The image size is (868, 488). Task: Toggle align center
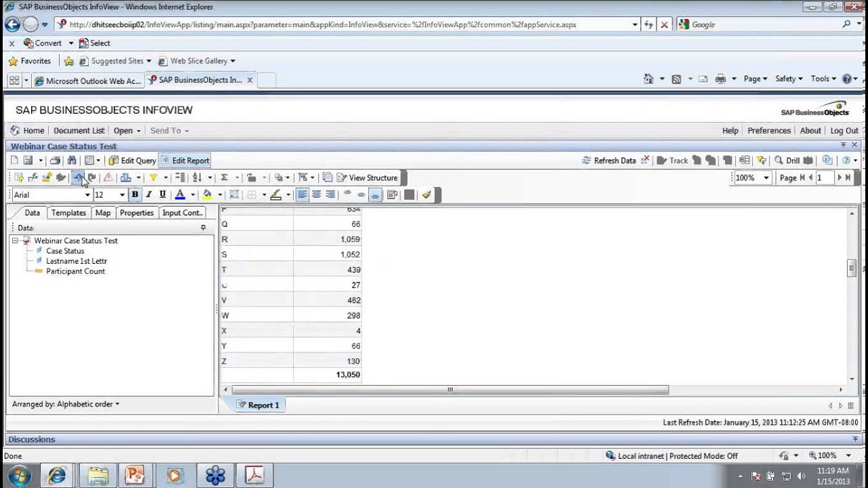pyautogui.click(x=316, y=195)
